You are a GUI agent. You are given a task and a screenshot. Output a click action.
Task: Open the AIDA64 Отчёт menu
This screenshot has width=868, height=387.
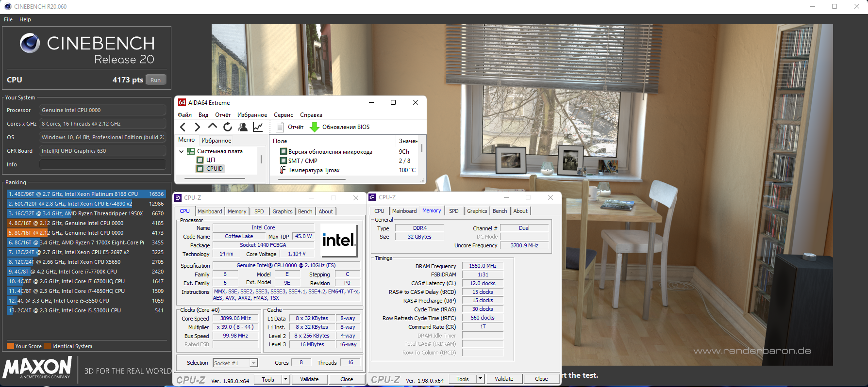[223, 115]
